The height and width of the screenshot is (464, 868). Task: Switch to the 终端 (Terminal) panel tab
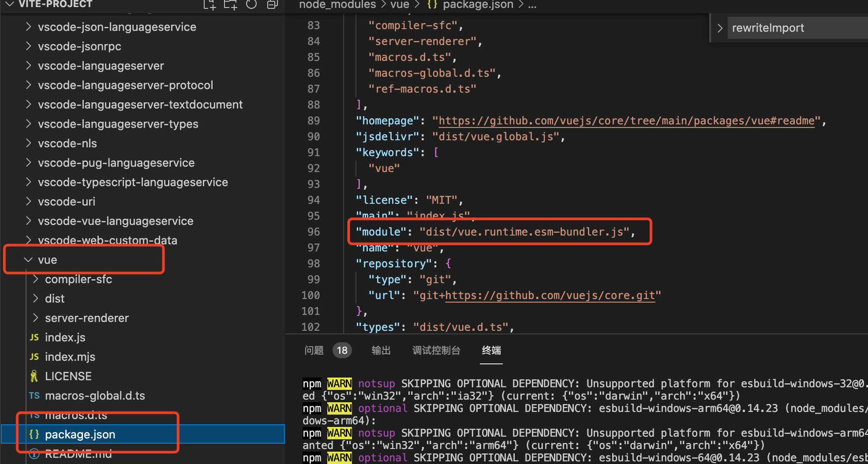pos(491,350)
